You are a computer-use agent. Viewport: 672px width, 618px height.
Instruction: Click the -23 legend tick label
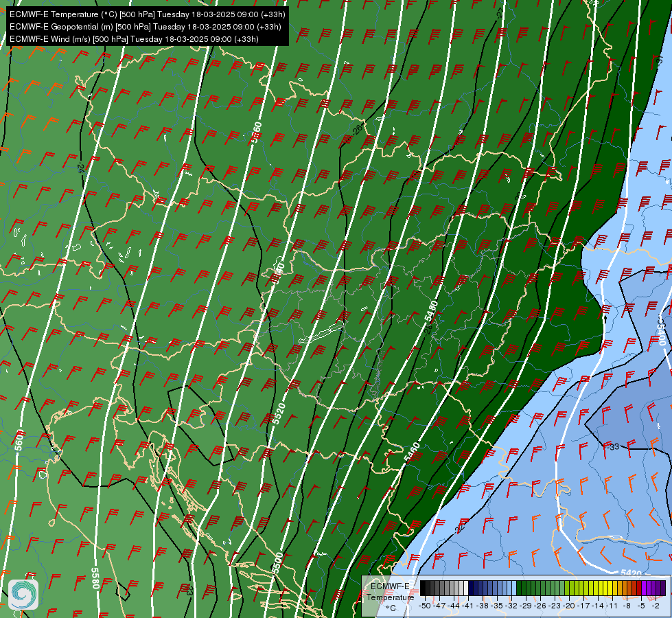pyautogui.click(x=555, y=606)
